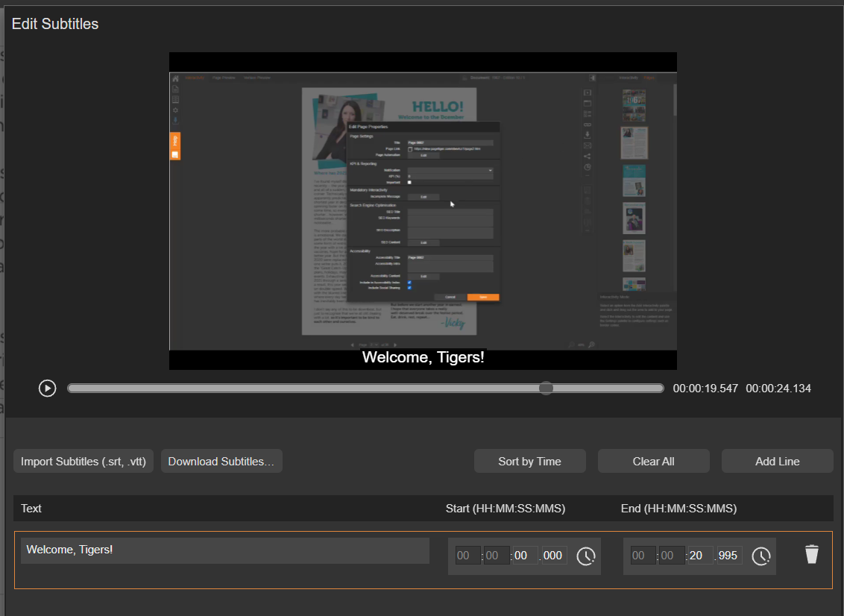Click the video preview frame
This screenshot has height=616, width=844.
pos(423,210)
